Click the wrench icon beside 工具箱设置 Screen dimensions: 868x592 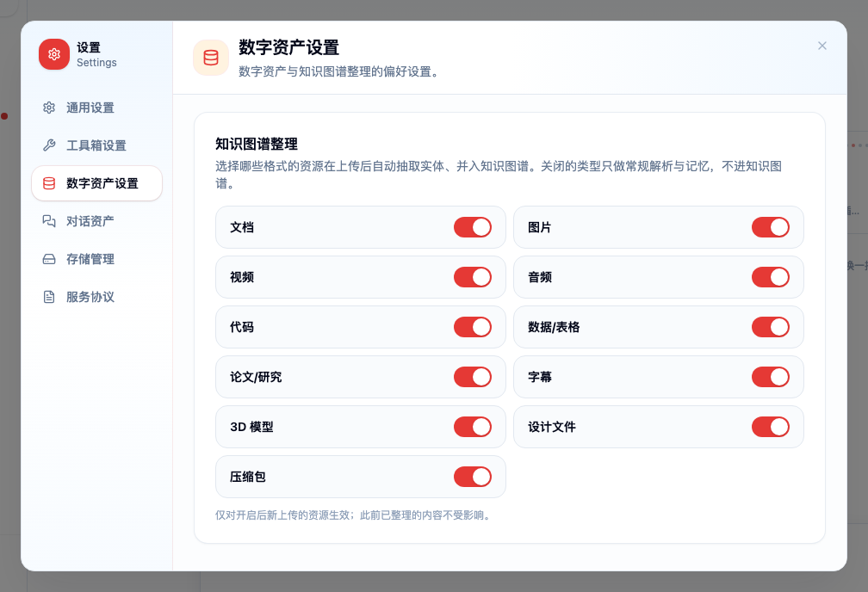tap(49, 145)
